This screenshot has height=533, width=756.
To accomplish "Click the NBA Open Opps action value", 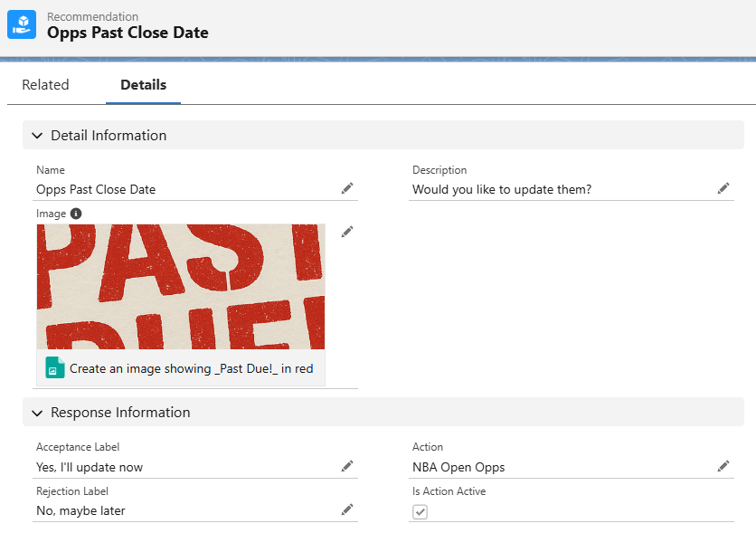I will [x=458, y=468].
